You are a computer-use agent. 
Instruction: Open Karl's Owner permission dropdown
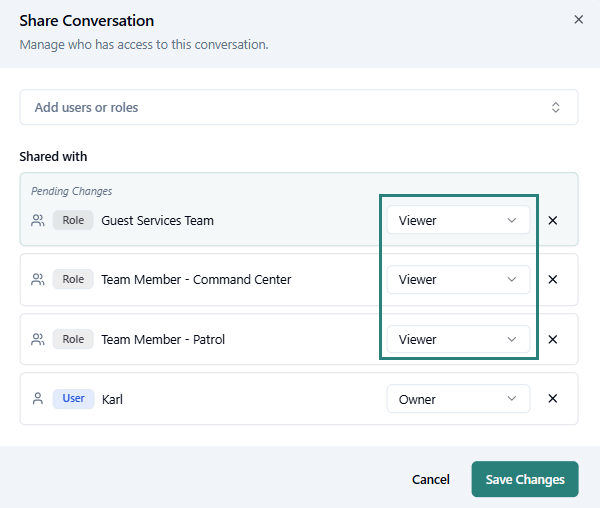458,399
